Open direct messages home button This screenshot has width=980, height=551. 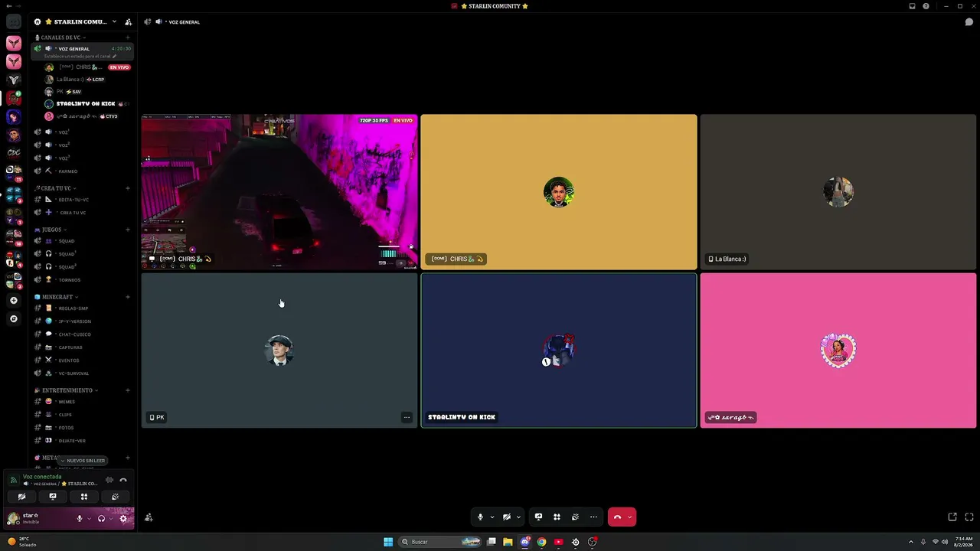(x=14, y=22)
